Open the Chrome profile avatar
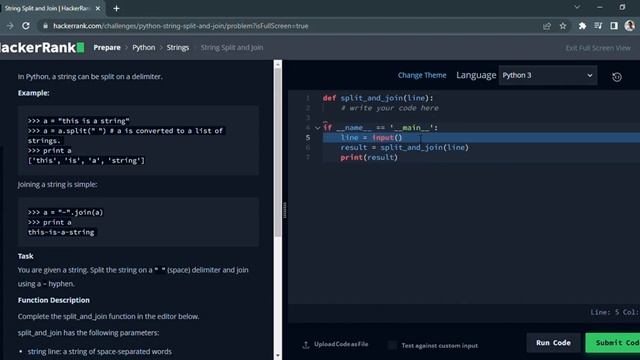 629,26
